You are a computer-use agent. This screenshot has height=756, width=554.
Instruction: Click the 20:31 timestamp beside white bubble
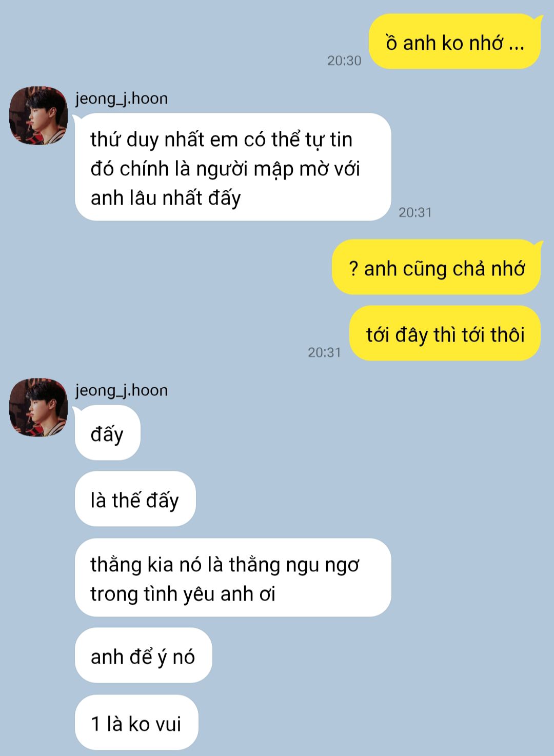(415, 212)
